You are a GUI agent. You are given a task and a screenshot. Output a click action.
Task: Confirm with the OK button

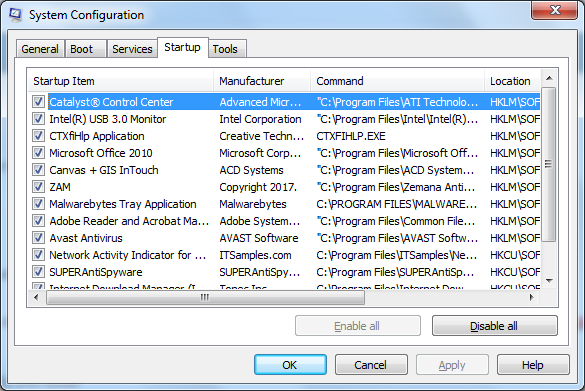coord(290,365)
